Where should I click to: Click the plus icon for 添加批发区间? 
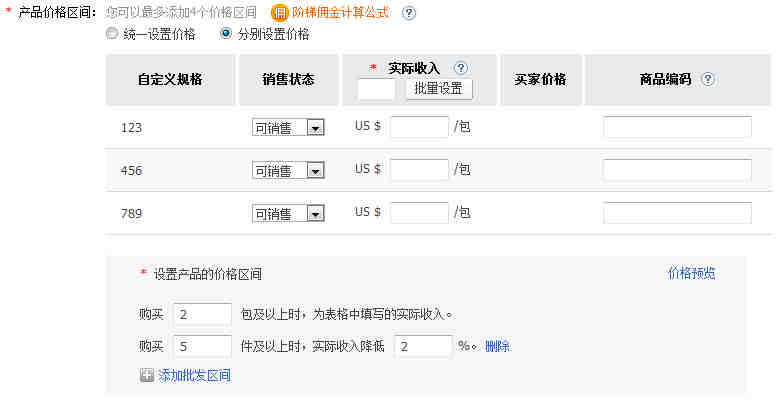click(147, 375)
